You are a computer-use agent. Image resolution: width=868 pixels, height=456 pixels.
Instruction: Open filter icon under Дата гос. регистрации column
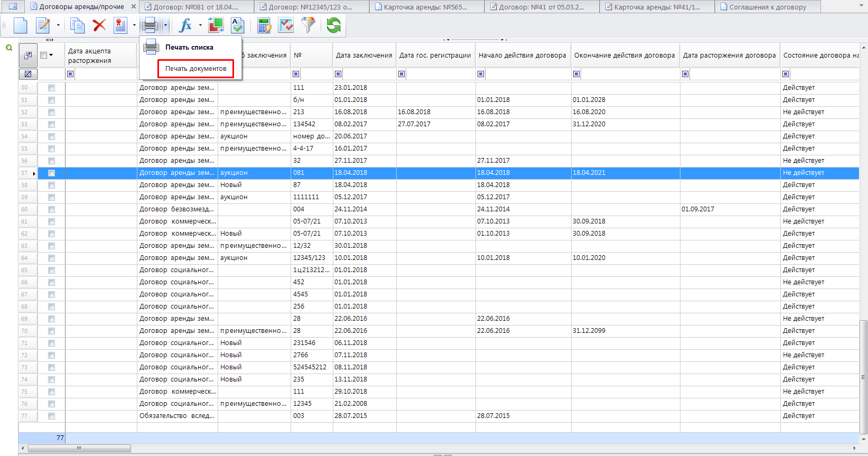[402, 74]
